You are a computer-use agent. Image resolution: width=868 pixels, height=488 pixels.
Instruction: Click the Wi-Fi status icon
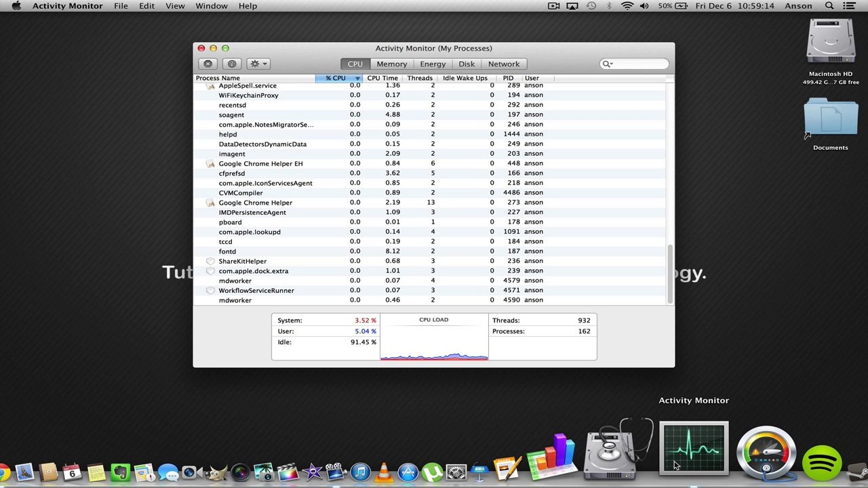(627, 6)
